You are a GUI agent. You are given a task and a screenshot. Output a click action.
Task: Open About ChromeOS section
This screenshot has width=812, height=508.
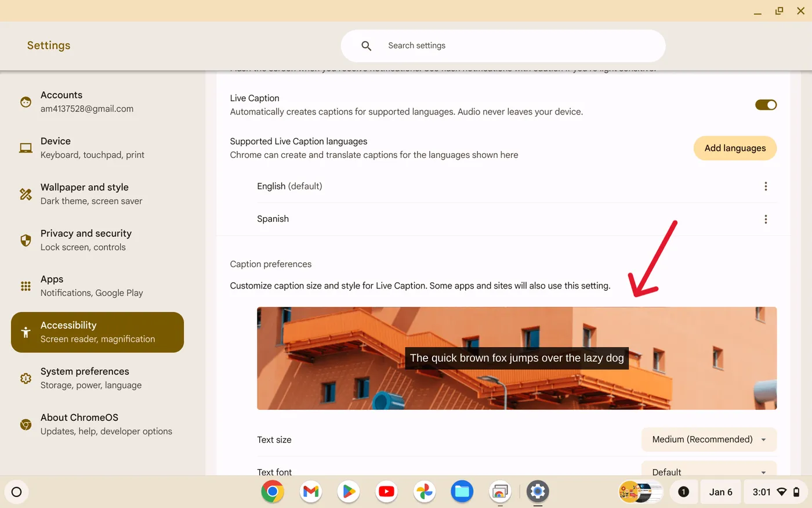pyautogui.click(x=97, y=424)
